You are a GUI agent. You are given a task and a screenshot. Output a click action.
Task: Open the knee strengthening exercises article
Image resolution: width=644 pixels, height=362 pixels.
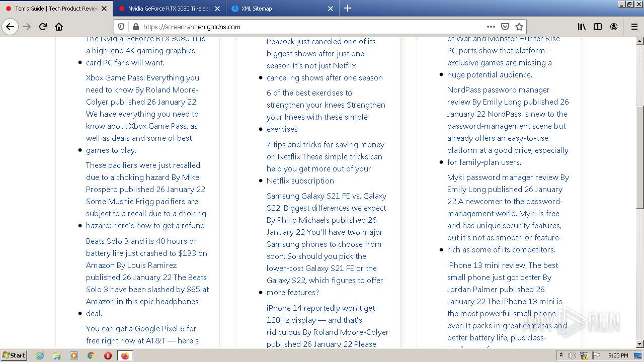[326, 111]
